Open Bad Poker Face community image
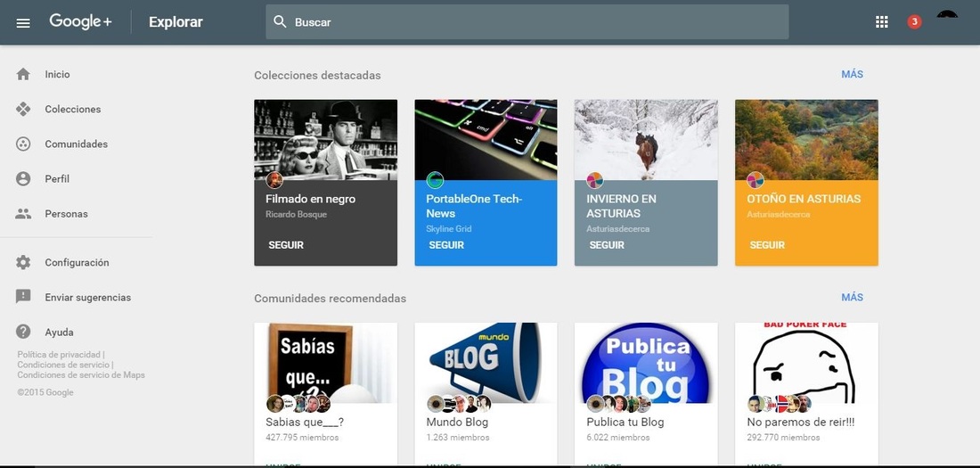Image resolution: width=980 pixels, height=468 pixels. pyautogui.click(x=807, y=363)
